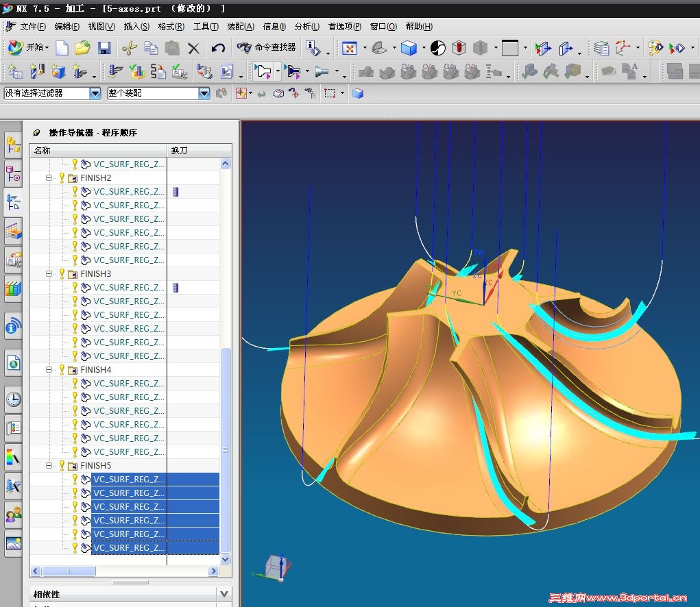Screen dimensions: 700x607
Task: Click the Cut scissors icon
Action: (129, 48)
